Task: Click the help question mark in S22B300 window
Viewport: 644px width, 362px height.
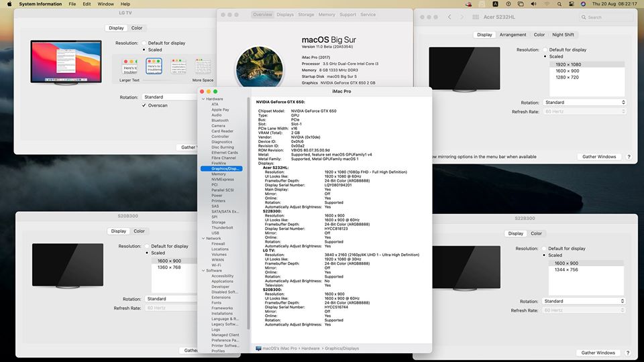Action: 628,353
